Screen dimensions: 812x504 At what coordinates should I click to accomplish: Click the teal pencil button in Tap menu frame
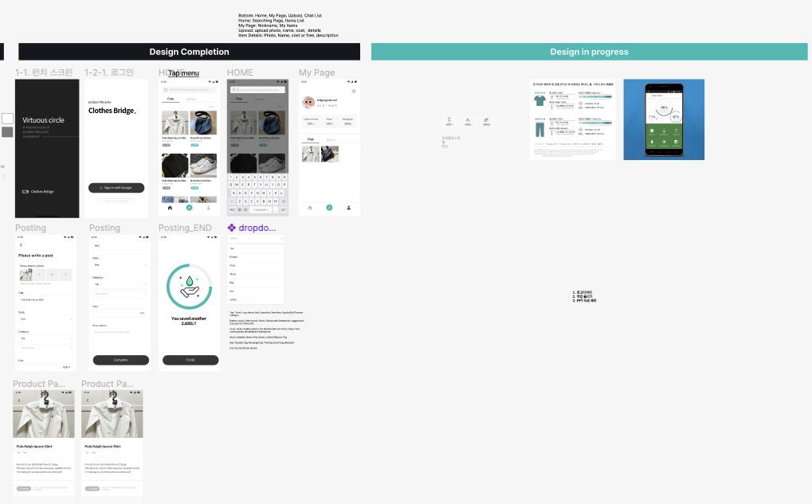pyautogui.click(x=189, y=208)
